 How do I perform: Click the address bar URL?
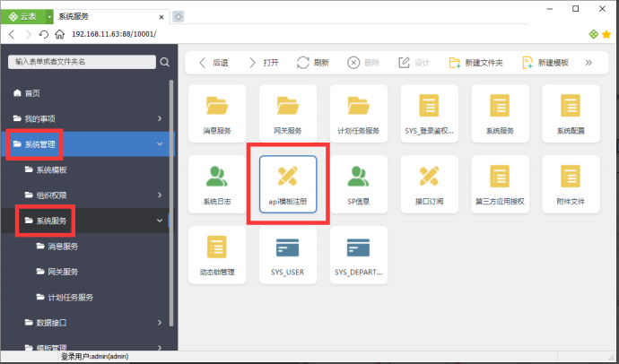pos(114,34)
